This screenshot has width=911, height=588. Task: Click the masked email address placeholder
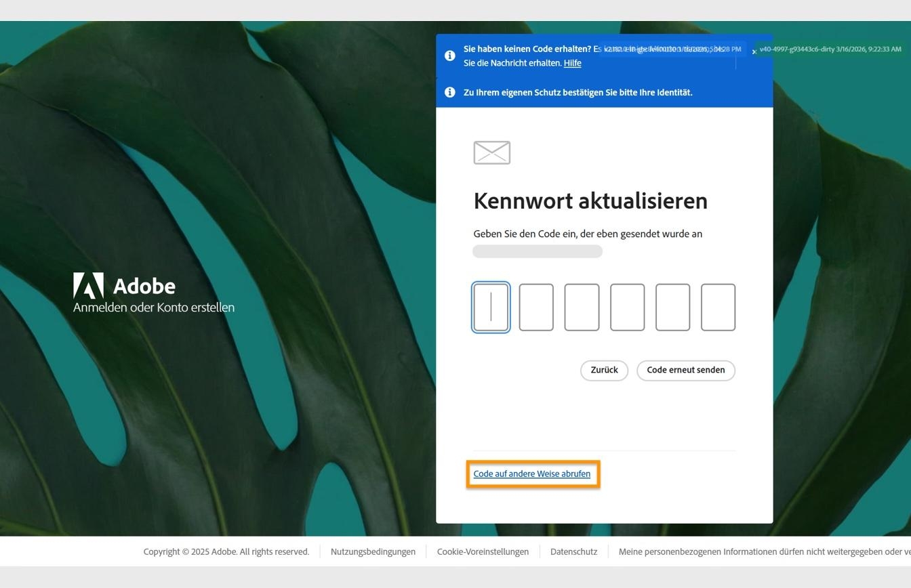pos(537,251)
